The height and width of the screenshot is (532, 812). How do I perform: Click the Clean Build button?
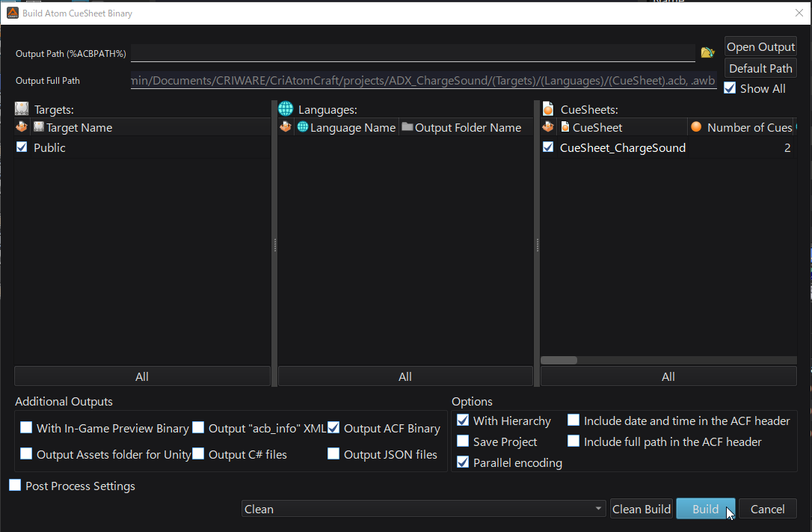pyautogui.click(x=641, y=509)
